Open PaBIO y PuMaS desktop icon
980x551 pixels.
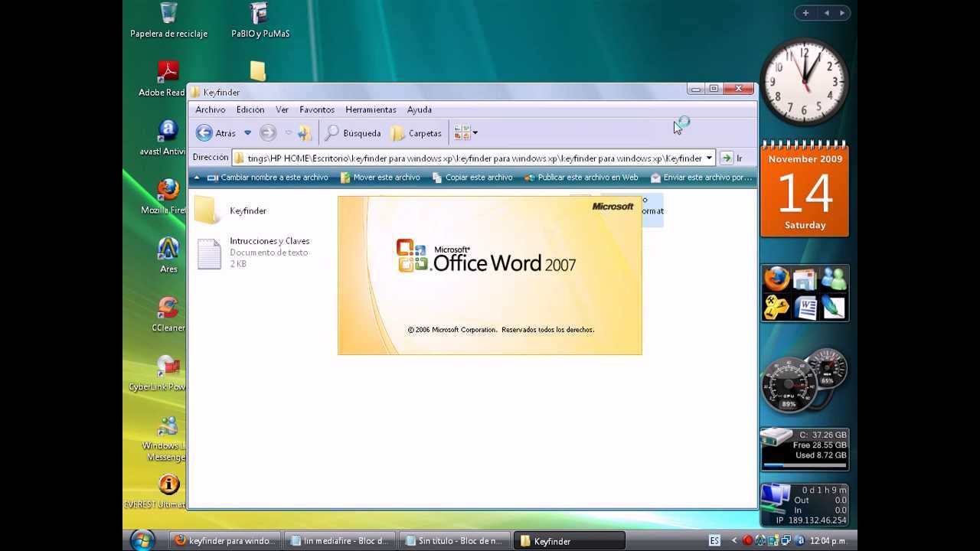coord(260,21)
